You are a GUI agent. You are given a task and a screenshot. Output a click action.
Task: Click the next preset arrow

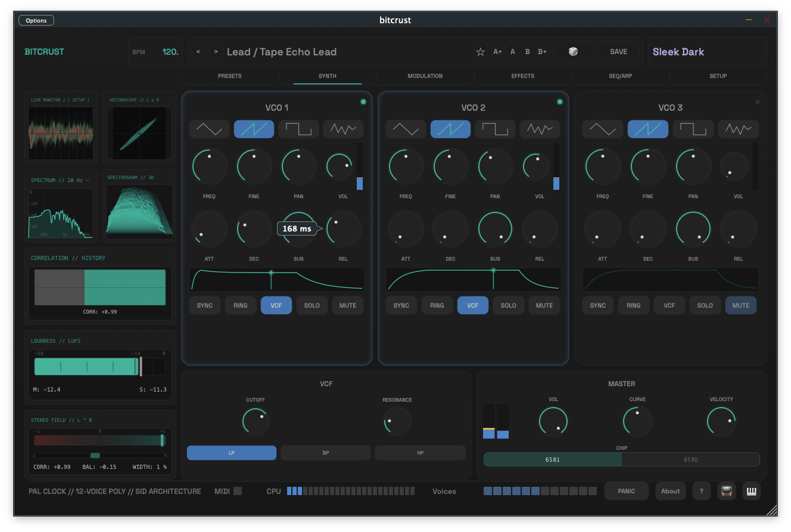pos(216,52)
